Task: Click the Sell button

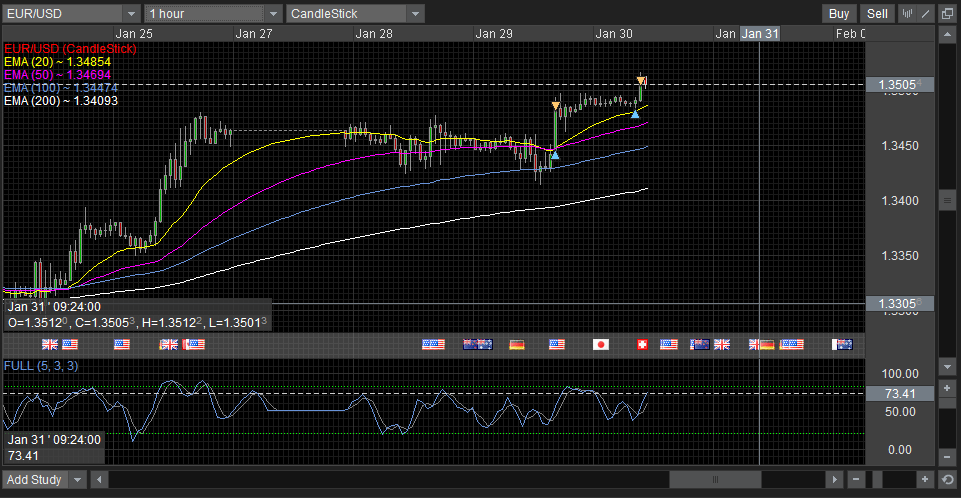Action: 877,13
